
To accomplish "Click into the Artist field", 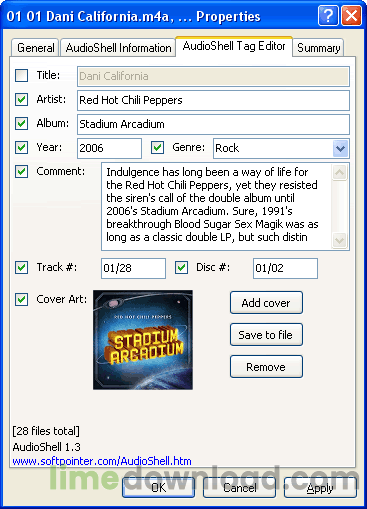I will (213, 100).
